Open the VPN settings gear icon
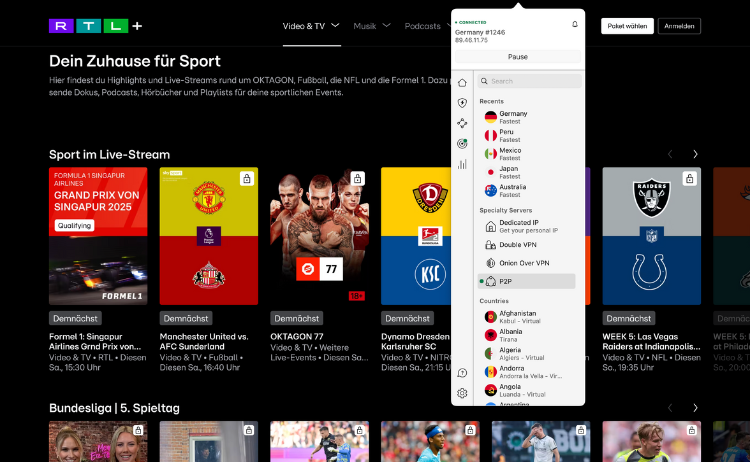 pyautogui.click(x=462, y=393)
